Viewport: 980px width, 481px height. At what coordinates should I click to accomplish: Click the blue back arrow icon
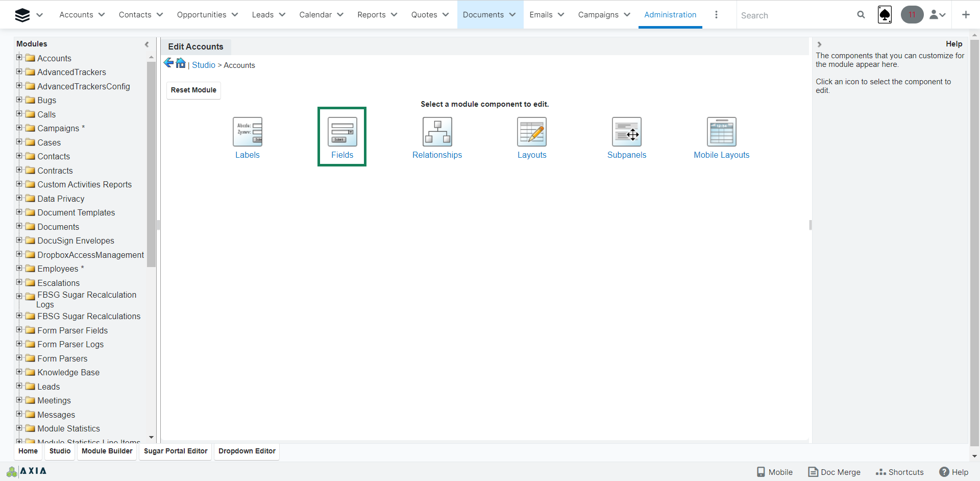click(x=168, y=63)
